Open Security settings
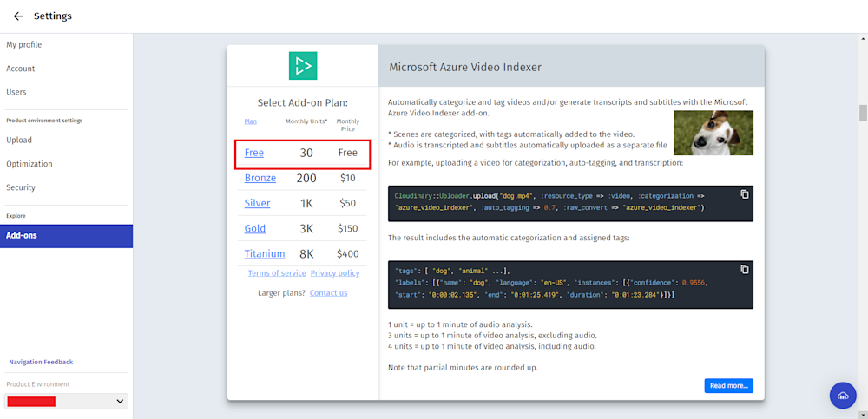This screenshot has width=868, height=419. (x=21, y=187)
